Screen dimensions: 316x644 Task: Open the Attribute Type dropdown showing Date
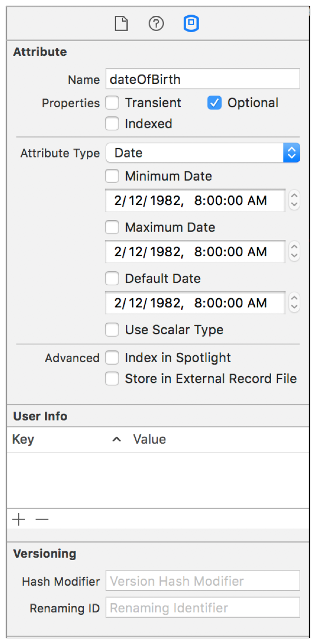tap(202, 153)
